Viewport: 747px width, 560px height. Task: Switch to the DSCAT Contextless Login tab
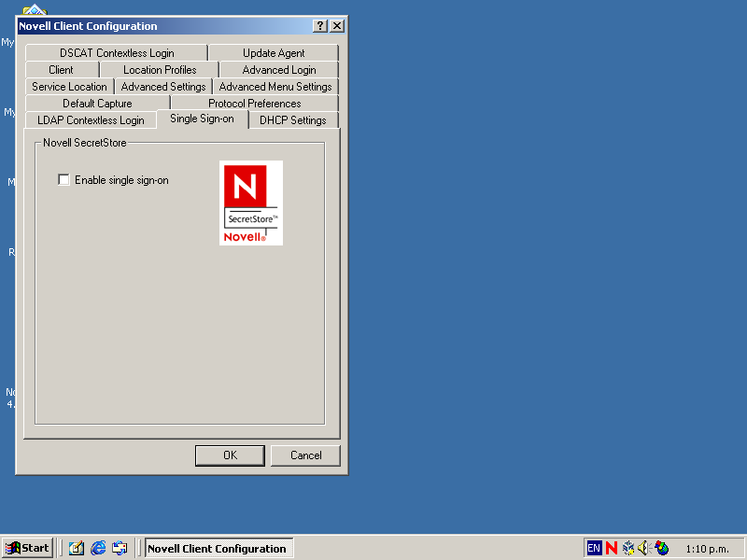point(117,53)
